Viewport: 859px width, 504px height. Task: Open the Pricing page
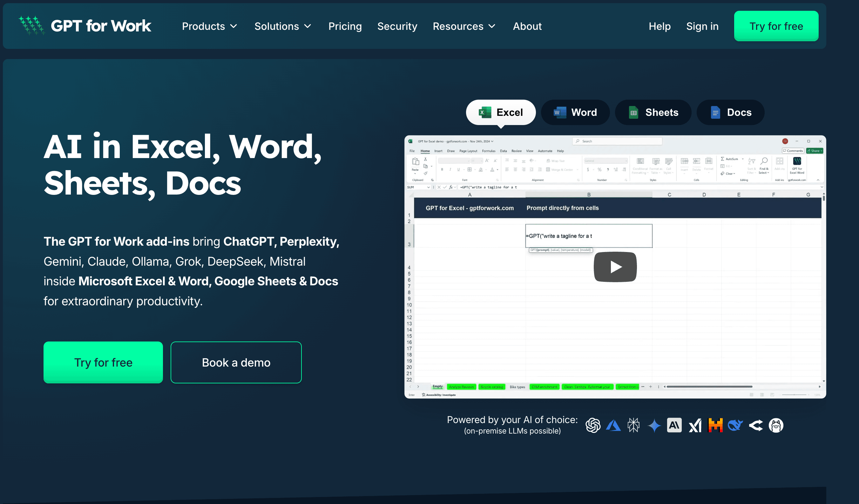pos(345,26)
